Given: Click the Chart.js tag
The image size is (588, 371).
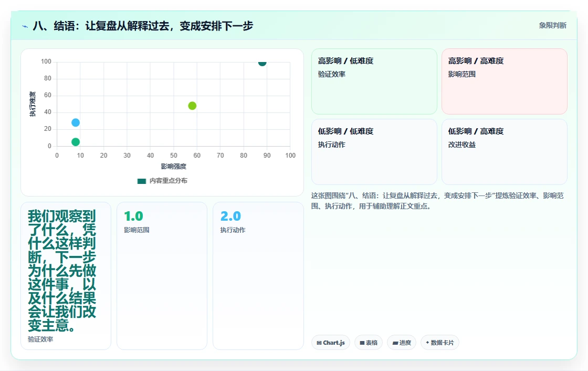Looking at the screenshot, I should pos(331,343).
